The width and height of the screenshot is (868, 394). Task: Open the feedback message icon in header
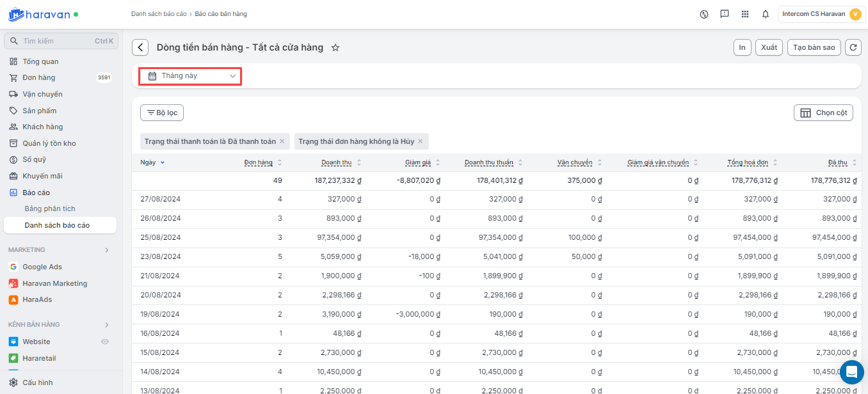(724, 14)
